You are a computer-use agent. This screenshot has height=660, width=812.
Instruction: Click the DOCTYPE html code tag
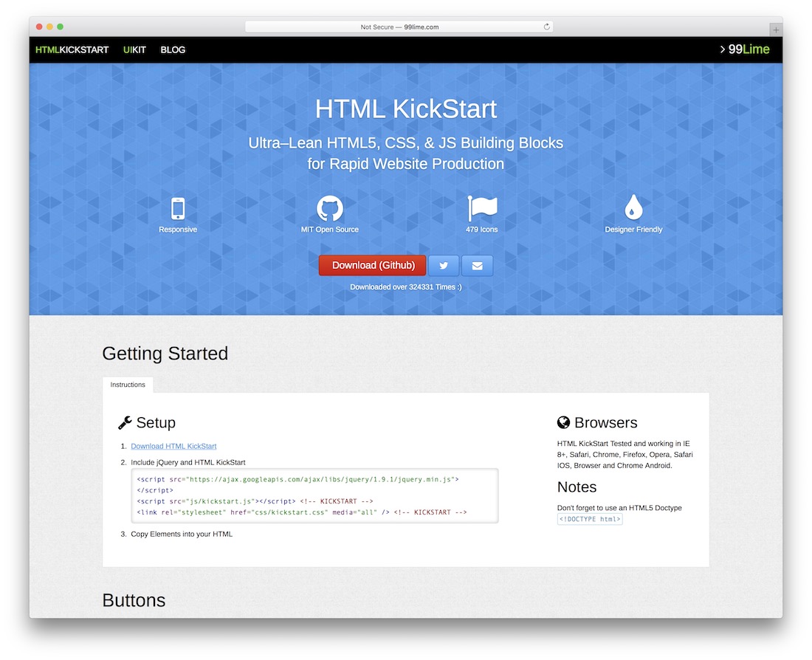(590, 519)
